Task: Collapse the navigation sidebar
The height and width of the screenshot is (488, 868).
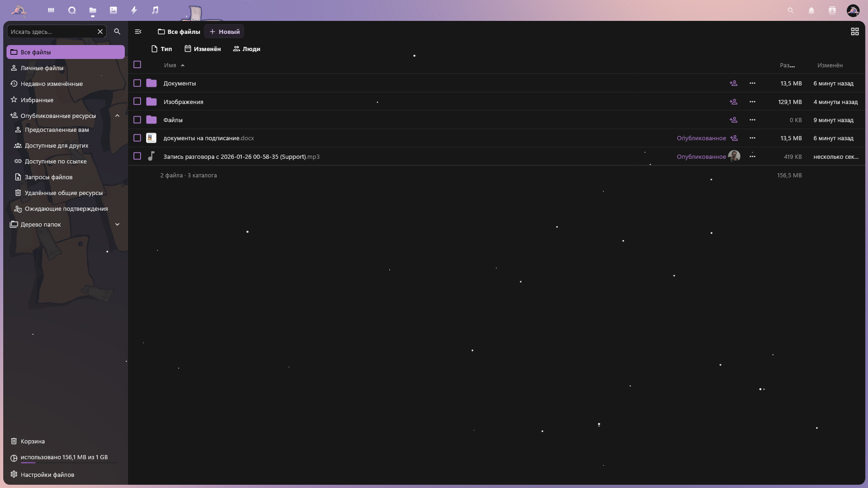Action: (x=138, y=31)
